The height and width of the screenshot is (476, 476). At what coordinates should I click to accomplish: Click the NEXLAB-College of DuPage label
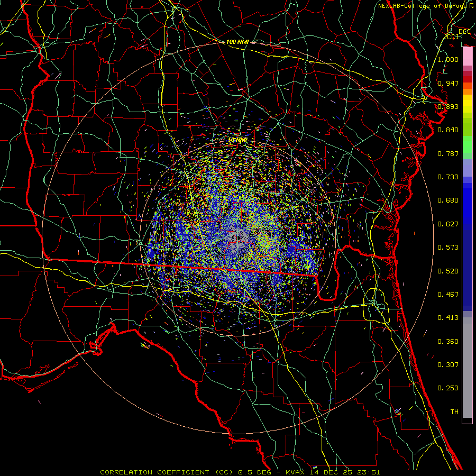click(425, 6)
